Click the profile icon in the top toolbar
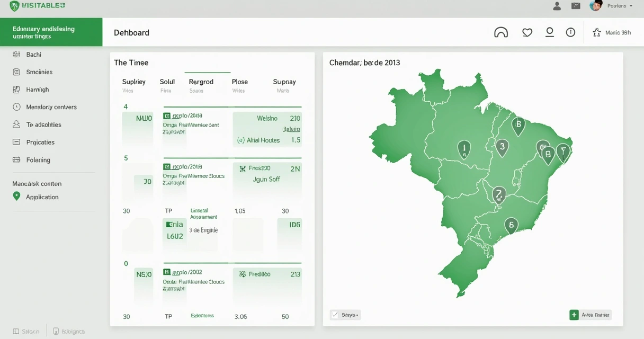This screenshot has height=339, width=644. tap(549, 32)
